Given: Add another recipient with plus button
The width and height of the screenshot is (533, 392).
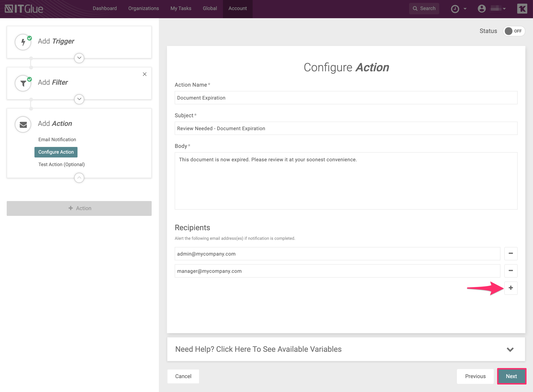Looking at the screenshot, I should pyautogui.click(x=511, y=288).
